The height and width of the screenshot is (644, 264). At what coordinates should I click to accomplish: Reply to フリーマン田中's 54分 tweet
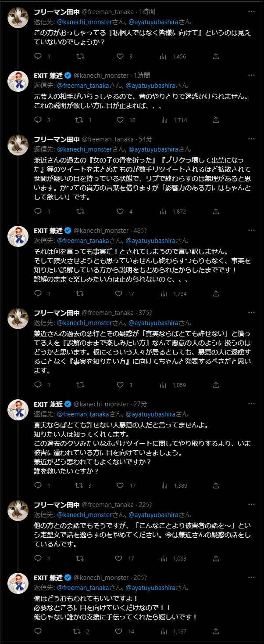point(38,211)
